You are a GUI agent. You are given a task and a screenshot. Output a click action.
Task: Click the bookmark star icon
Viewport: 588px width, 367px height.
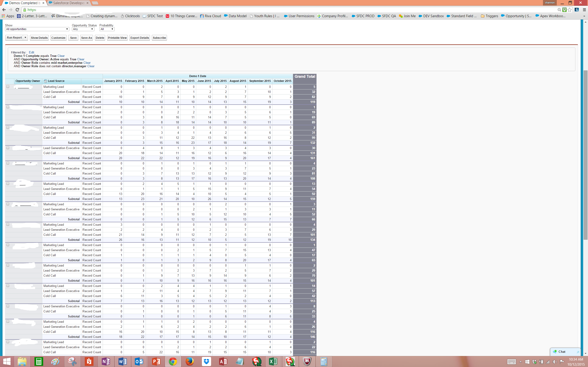coord(570,10)
